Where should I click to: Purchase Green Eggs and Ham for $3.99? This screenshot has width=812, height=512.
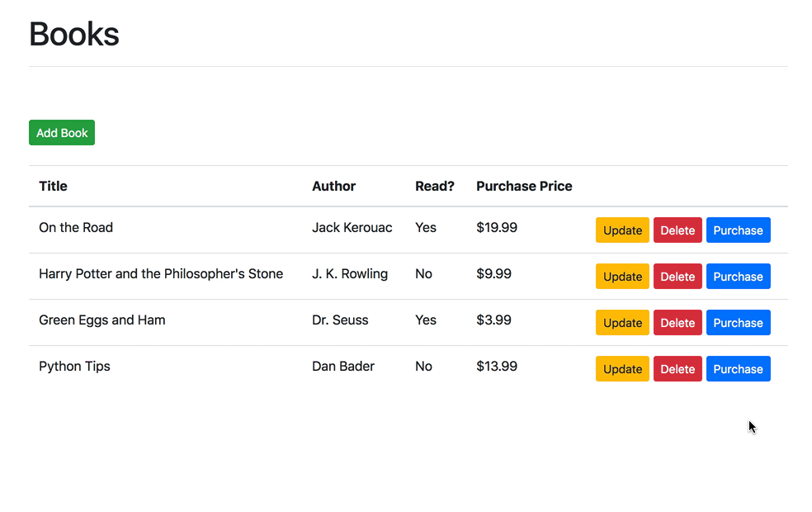738,322
